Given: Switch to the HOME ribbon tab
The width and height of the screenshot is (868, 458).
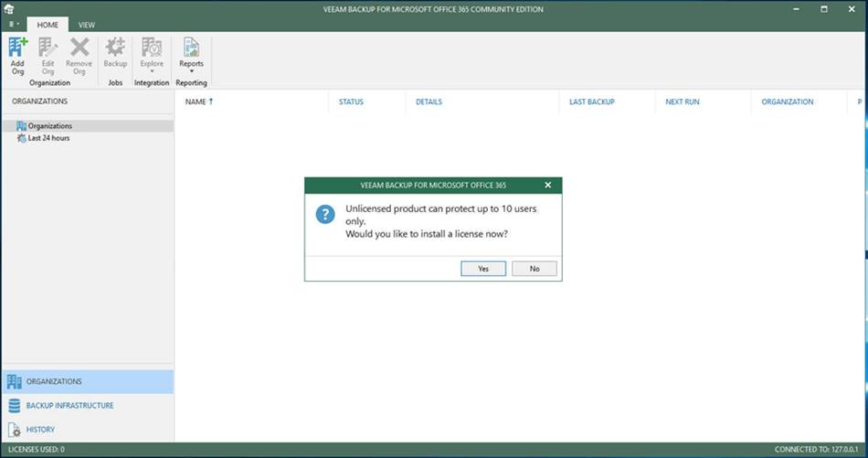Looking at the screenshot, I should point(48,25).
